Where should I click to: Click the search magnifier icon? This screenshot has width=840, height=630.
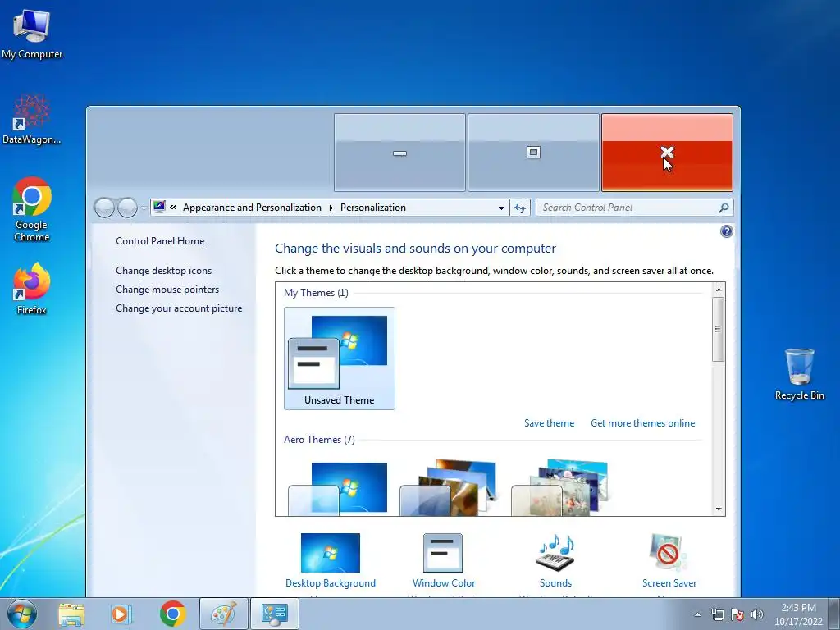[724, 208]
